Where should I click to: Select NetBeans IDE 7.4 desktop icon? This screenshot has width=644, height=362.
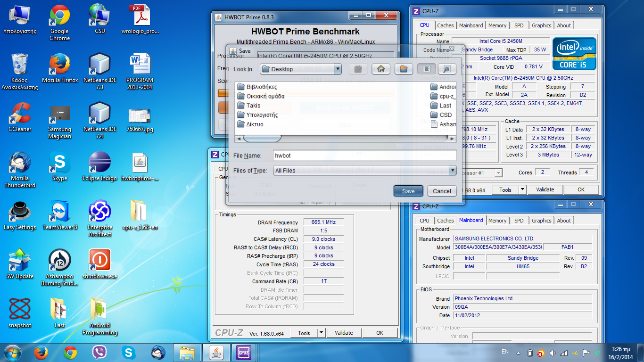pos(100,121)
